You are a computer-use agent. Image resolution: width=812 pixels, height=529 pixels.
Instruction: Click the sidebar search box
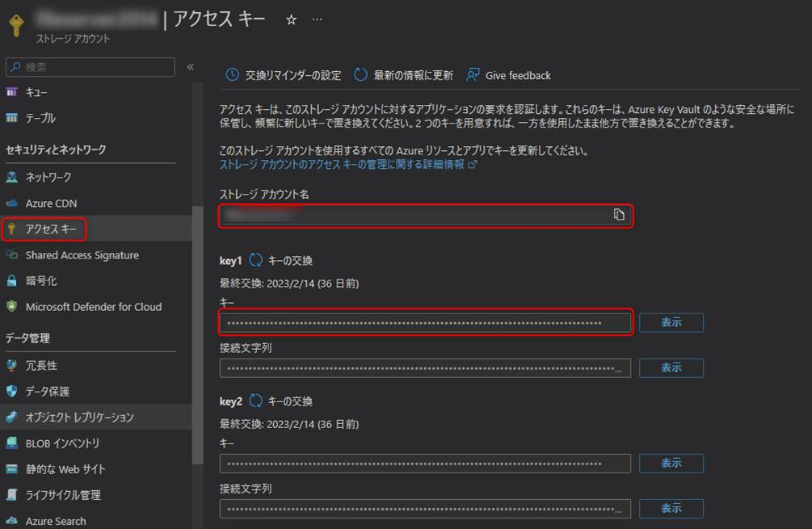pos(90,67)
